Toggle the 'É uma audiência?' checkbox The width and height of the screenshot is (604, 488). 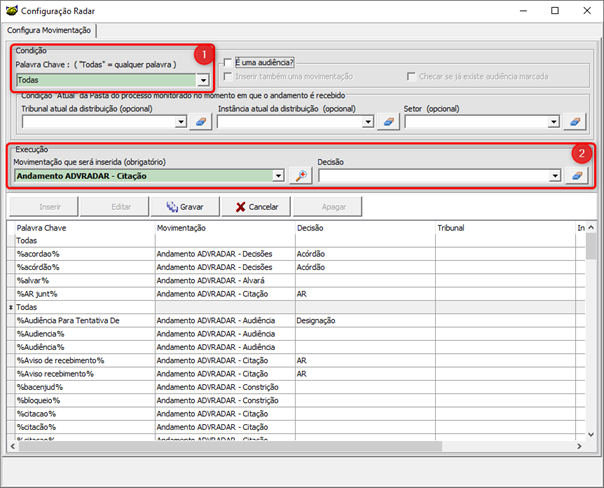coord(228,62)
